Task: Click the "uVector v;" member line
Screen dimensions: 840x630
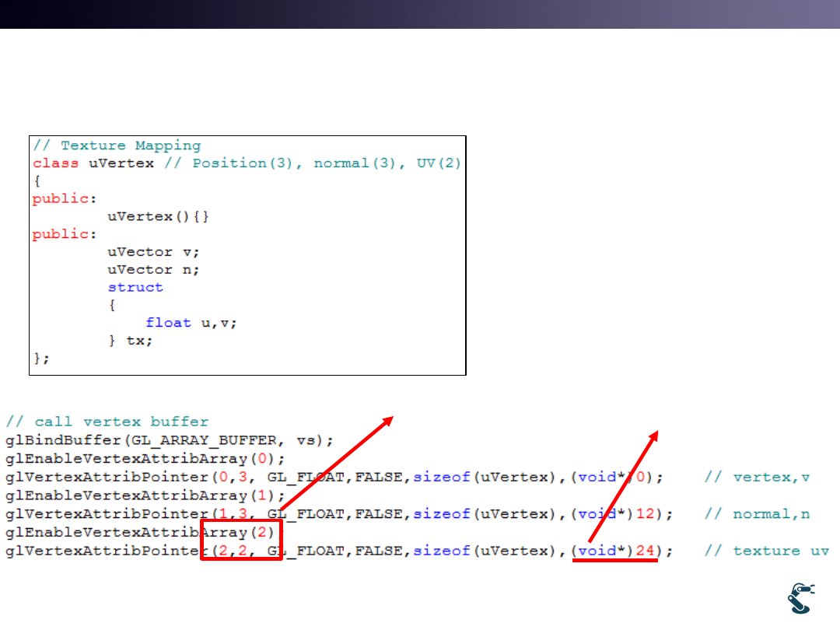Action: pyautogui.click(x=153, y=252)
